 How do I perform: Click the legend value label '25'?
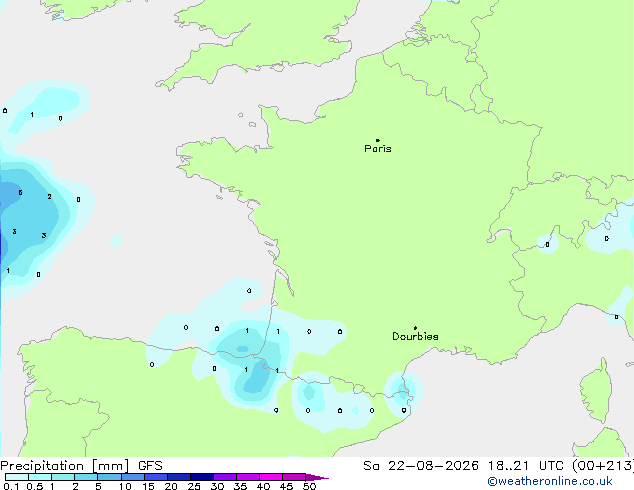point(194,486)
